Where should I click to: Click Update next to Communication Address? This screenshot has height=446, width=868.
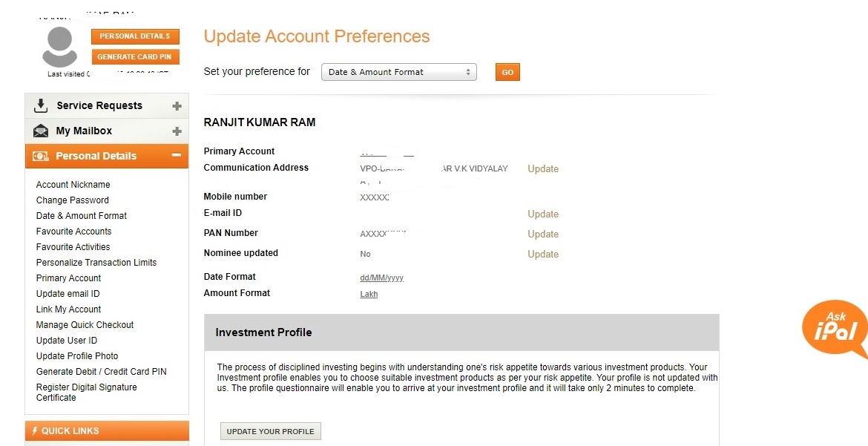[x=542, y=168]
